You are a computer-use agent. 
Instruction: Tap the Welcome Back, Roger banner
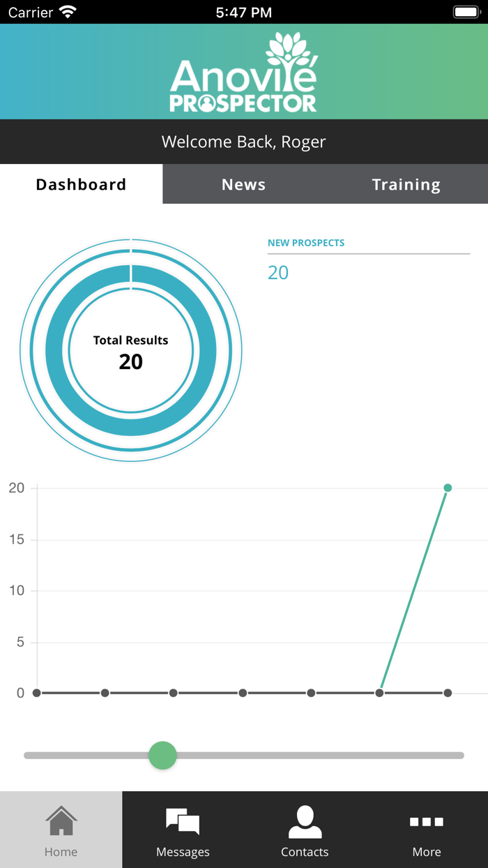[x=244, y=142]
